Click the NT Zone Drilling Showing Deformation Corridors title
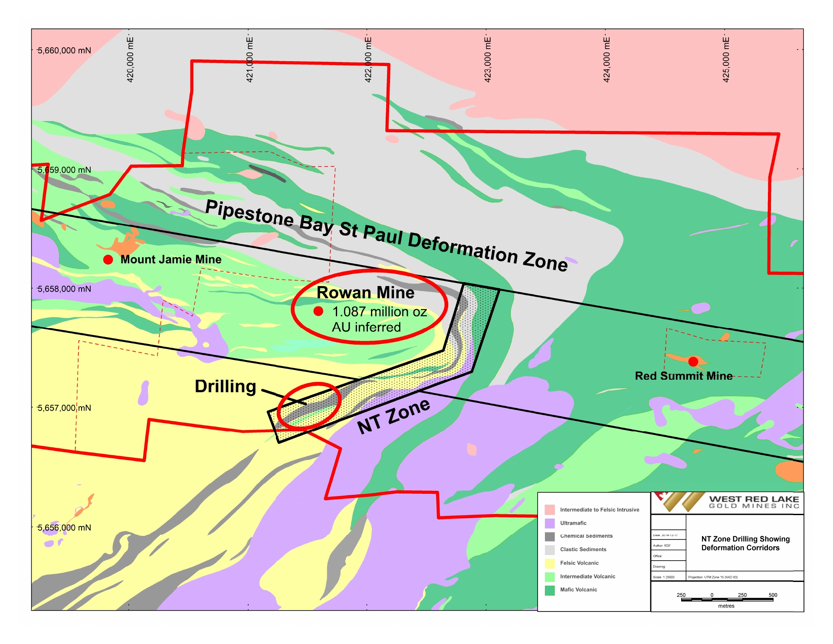 [745, 543]
